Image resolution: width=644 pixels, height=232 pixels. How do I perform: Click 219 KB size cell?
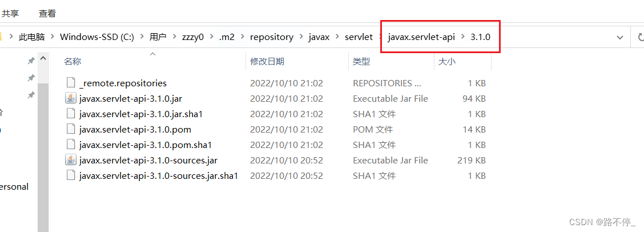(472, 161)
